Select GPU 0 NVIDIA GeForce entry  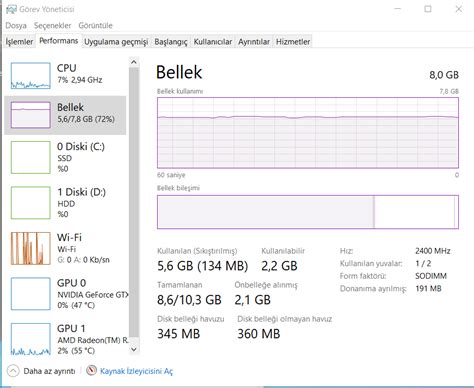(65, 294)
